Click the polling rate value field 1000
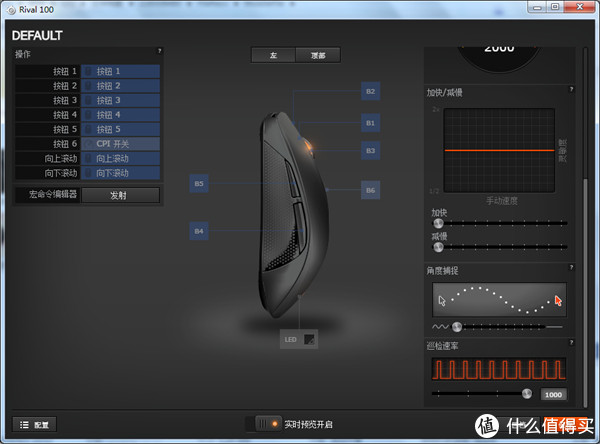 (553, 395)
